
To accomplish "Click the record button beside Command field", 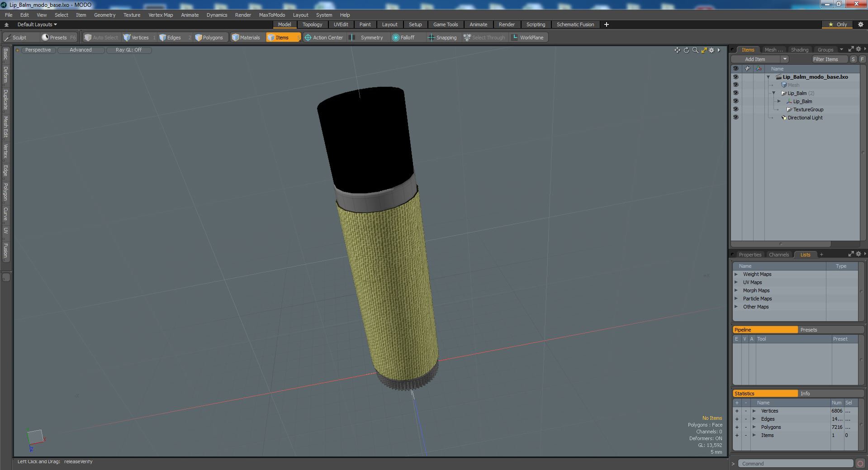I will coord(860,464).
